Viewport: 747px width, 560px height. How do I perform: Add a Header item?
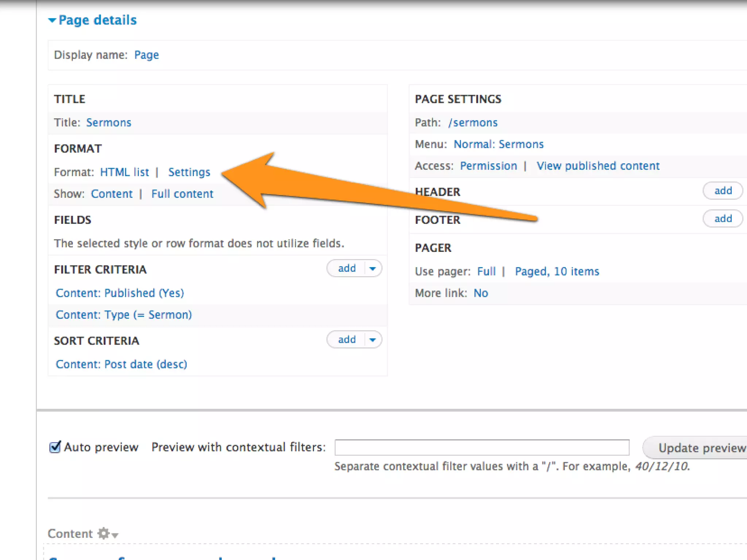pyautogui.click(x=723, y=191)
